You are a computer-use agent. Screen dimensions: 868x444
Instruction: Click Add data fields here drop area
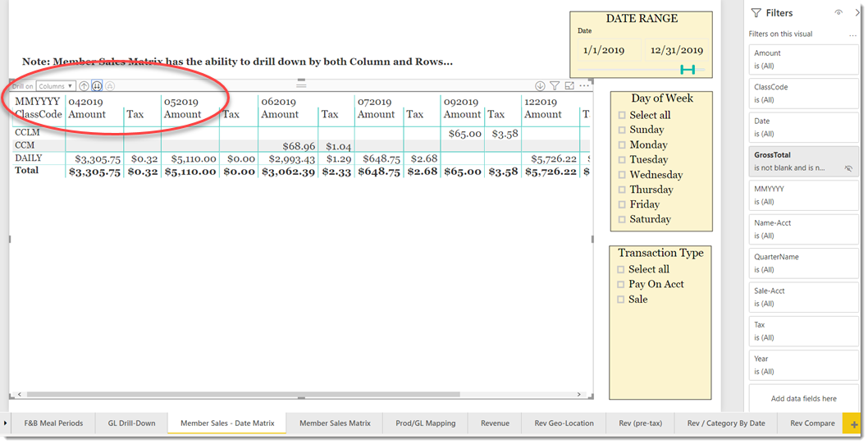(803, 399)
